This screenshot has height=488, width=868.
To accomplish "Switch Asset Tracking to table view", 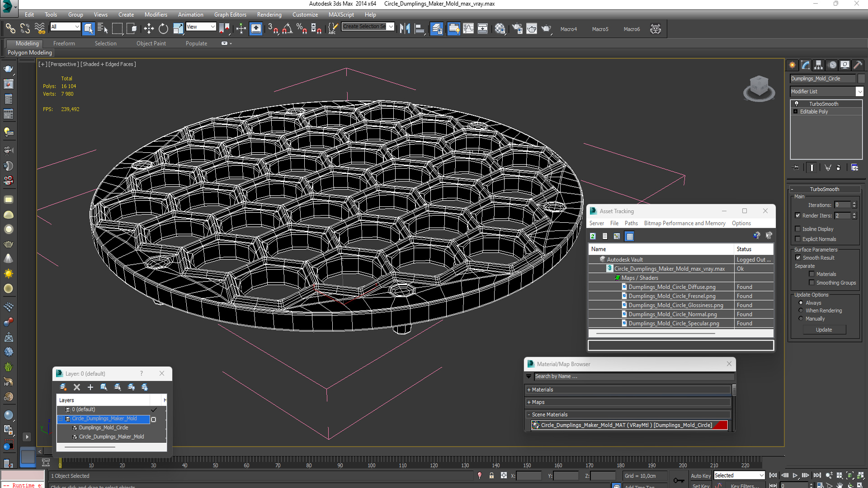I will 629,236.
